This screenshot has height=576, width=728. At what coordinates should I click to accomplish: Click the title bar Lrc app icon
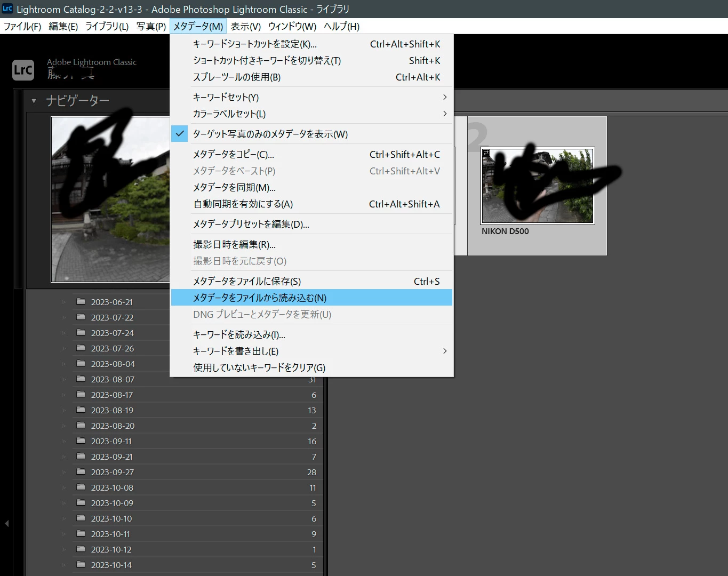(7, 9)
